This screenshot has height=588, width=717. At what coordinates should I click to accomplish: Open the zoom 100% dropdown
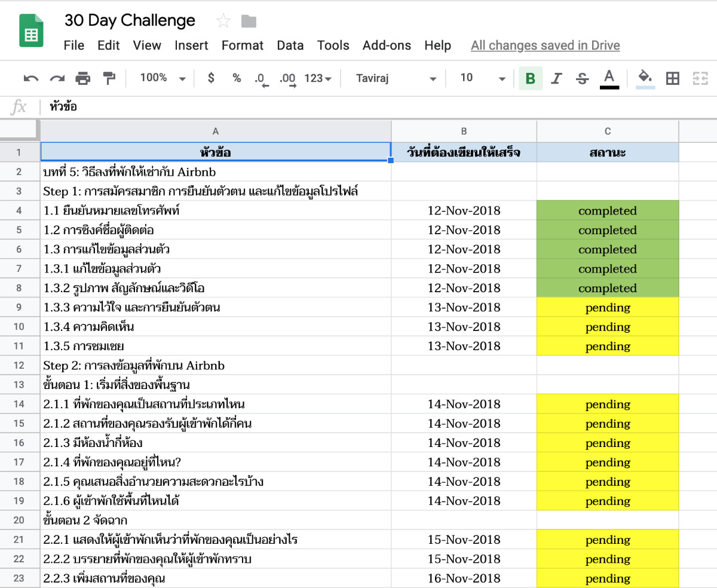163,78
